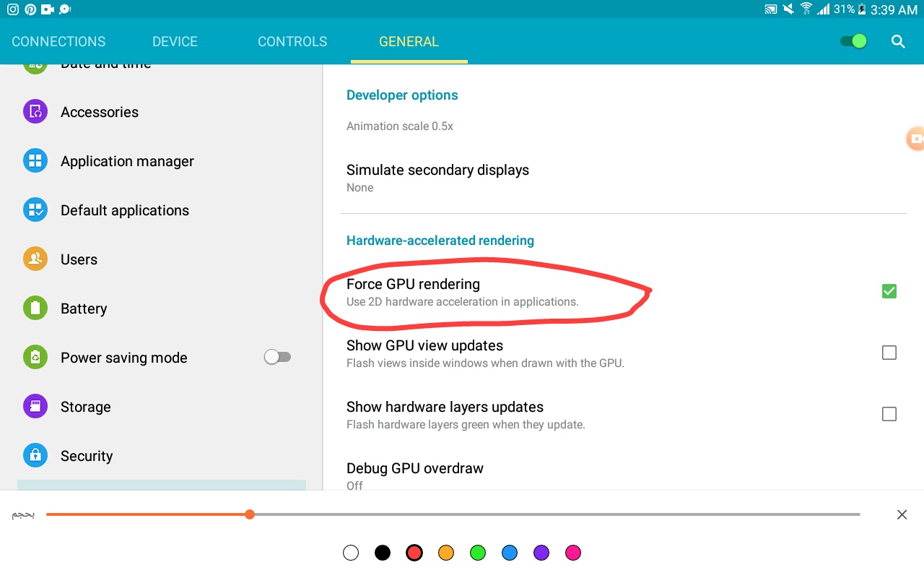Tap the Wi-Fi status icon
The image size is (924, 578).
pos(806,9)
